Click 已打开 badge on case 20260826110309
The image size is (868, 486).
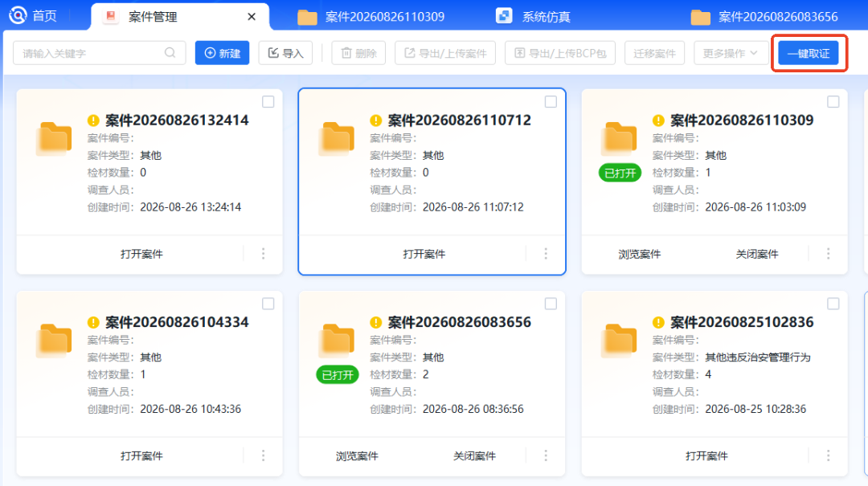coord(620,174)
